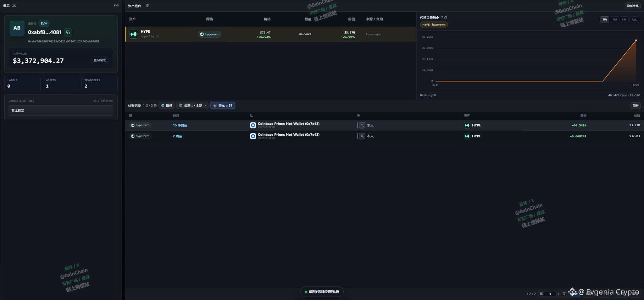
Task: Click the AB avatar badge
Action: [17, 28]
